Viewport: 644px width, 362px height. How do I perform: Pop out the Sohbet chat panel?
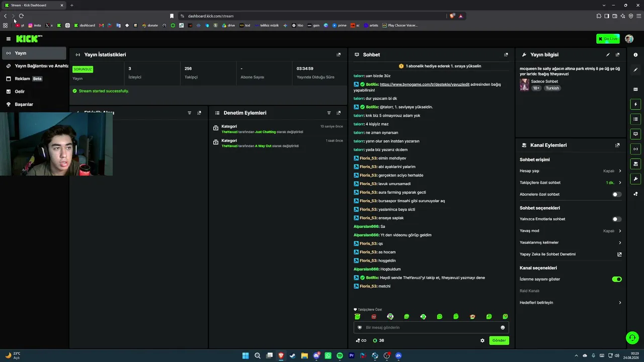pyautogui.click(x=506, y=54)
